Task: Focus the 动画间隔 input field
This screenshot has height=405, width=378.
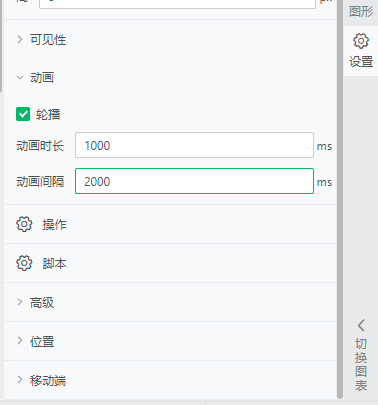Action: coord(194,181)
